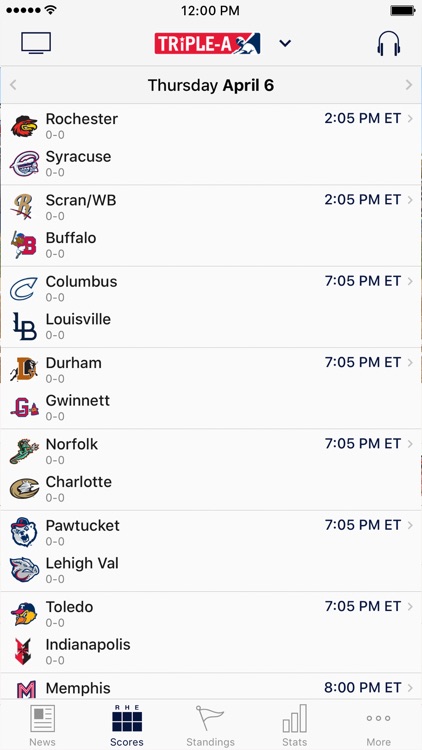Viewport: 422px width, 750px height.
Task: Tap the headphones audio icon
Action: click(x=388, y=44)
